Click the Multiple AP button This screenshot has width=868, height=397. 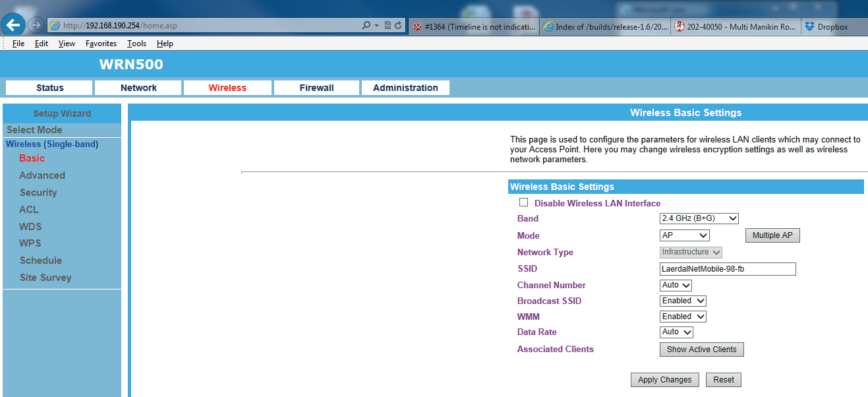pos(772,235)
